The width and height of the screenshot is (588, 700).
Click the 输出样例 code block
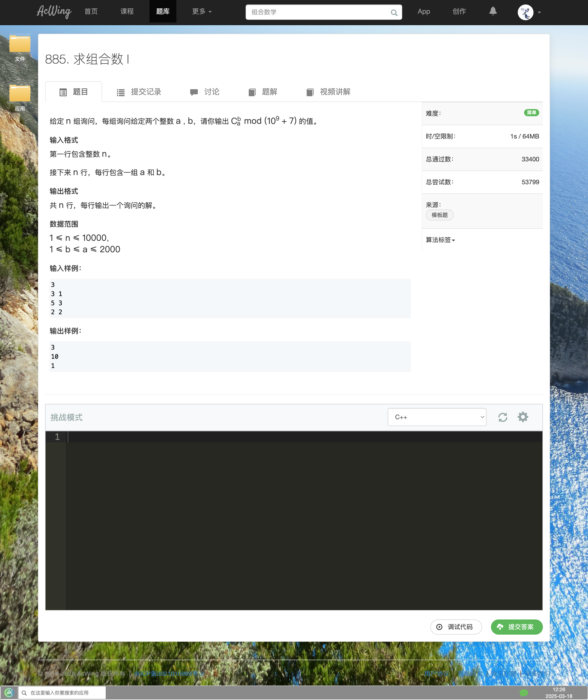coord(230,356)
